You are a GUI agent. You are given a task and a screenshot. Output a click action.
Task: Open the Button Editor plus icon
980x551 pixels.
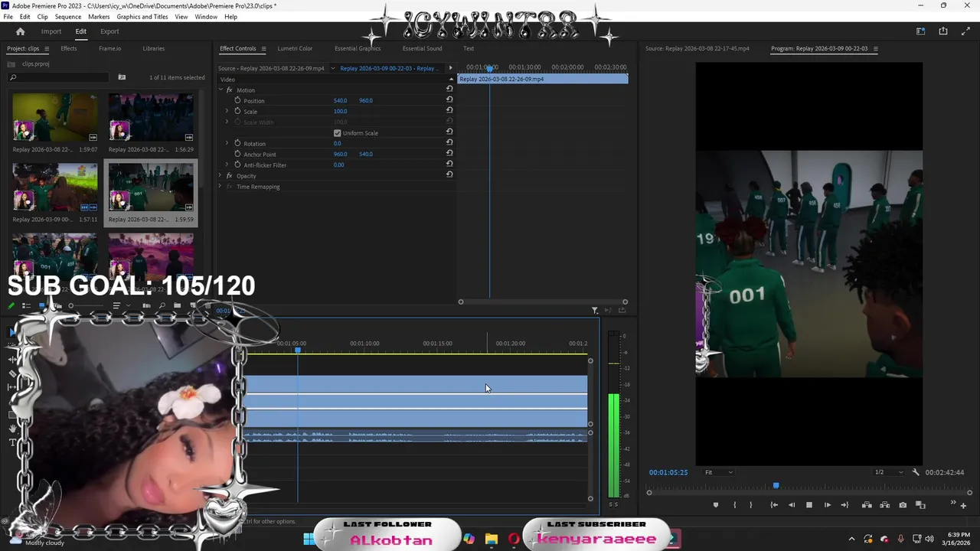tap(963, 505)
